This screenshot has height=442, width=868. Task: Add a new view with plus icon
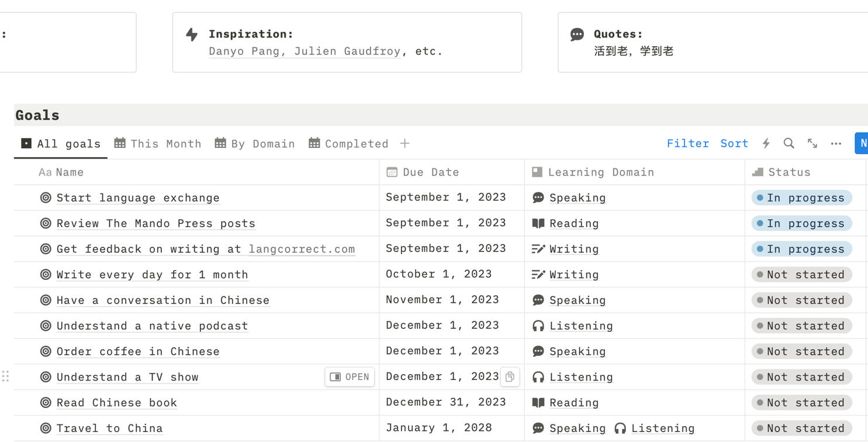(404, 143)
